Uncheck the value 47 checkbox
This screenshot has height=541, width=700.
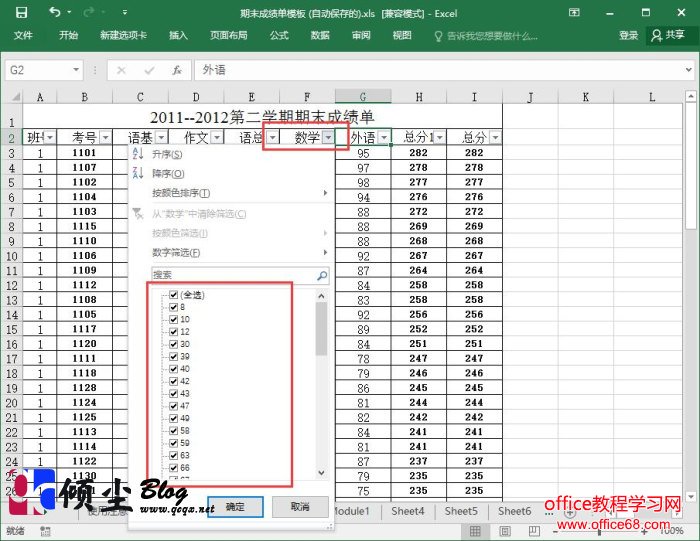click(174, 406)
